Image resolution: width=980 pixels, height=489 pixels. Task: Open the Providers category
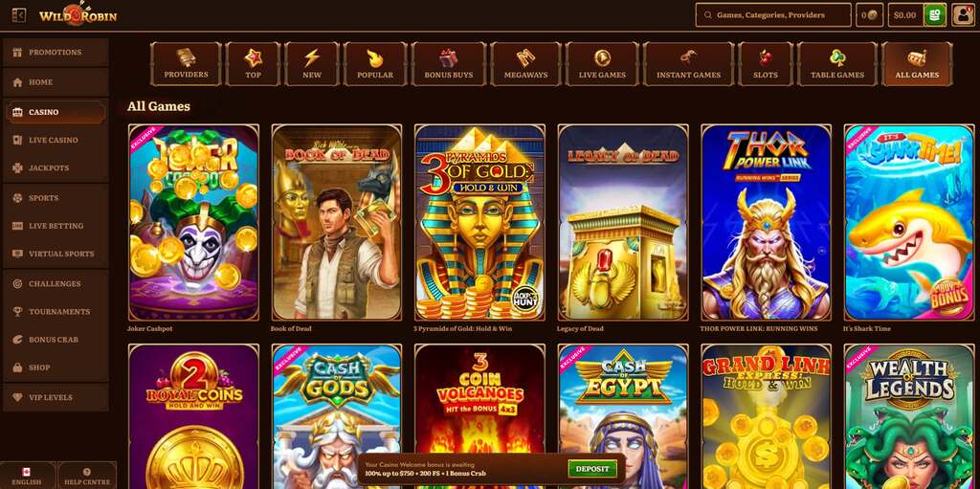point(186,64)
